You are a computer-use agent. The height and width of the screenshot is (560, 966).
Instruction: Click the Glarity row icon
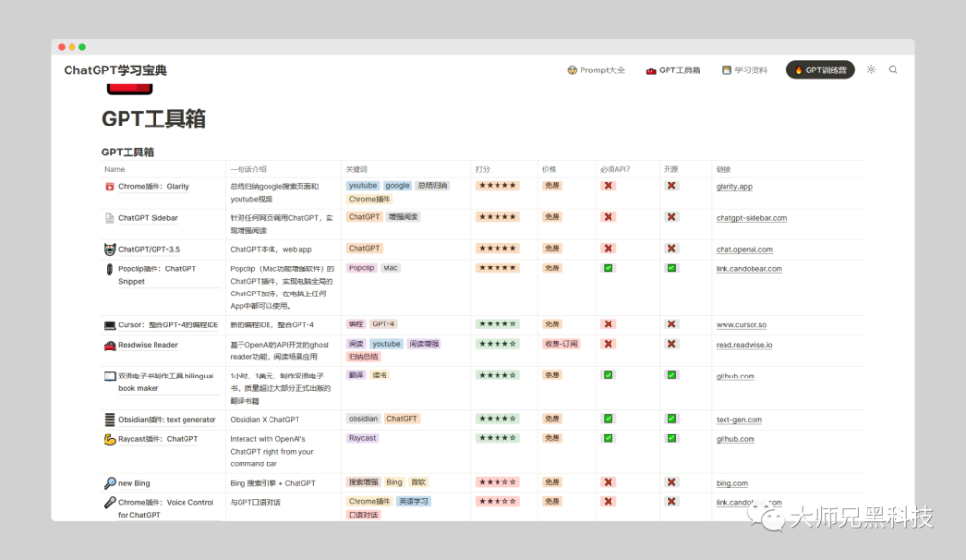click(110, 186)
